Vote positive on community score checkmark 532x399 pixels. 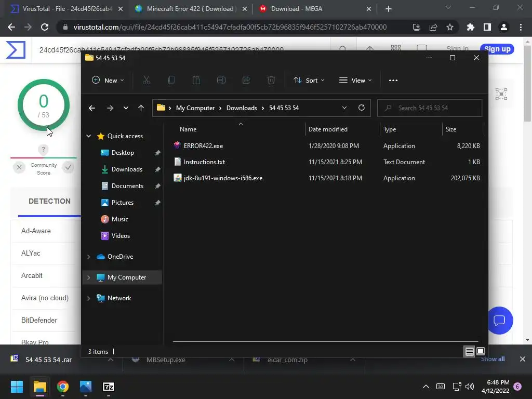point(68,167)
